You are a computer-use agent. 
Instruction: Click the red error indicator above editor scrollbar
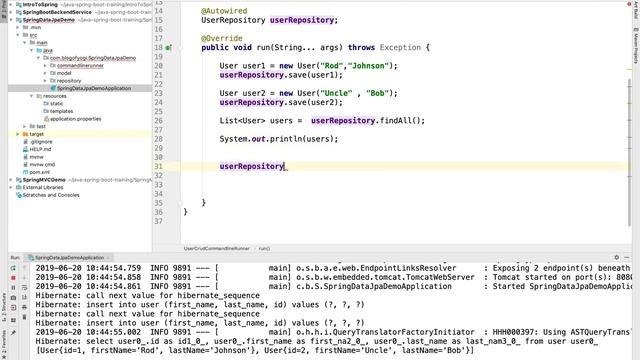coord(629,4)
